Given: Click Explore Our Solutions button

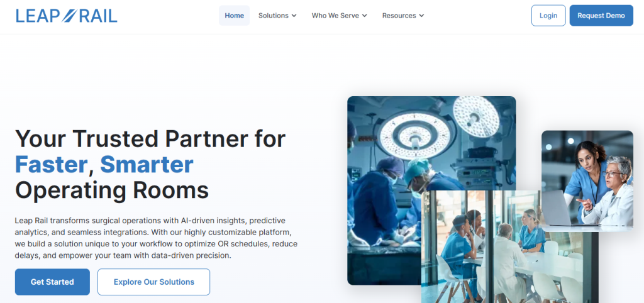Looking at the screenshot, I should click(x=153, y=282).
